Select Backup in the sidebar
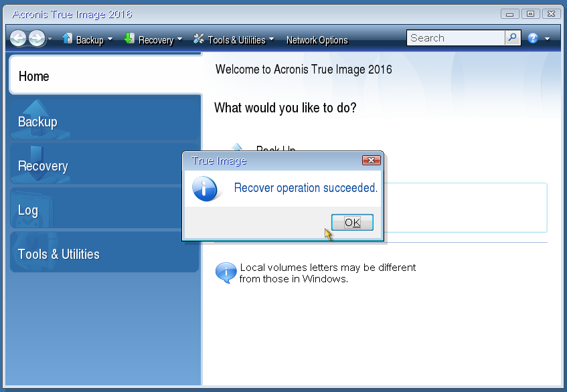This screenshot has height=392, width=567. (105, 120)
